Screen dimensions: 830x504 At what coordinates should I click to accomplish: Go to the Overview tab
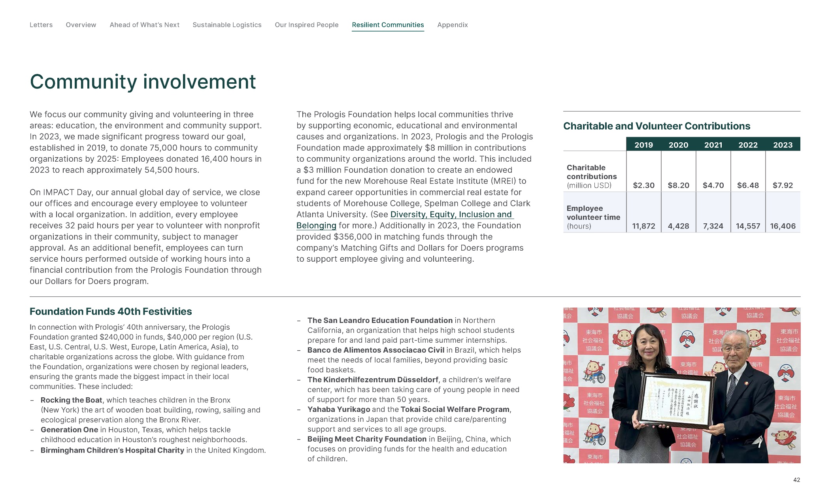(81, 25)
